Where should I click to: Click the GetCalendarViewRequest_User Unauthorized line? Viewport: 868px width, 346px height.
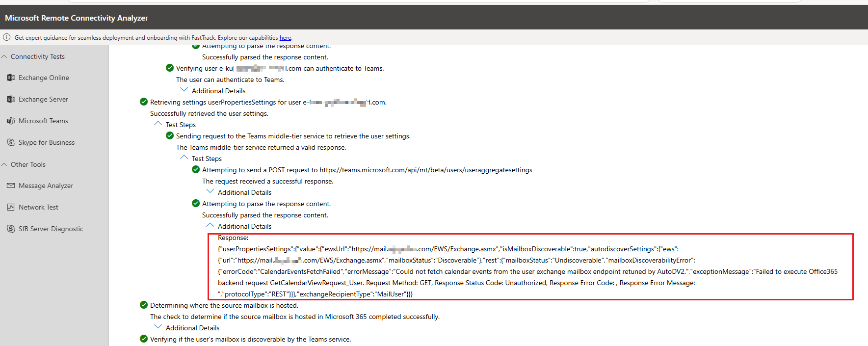click(456, 283)
